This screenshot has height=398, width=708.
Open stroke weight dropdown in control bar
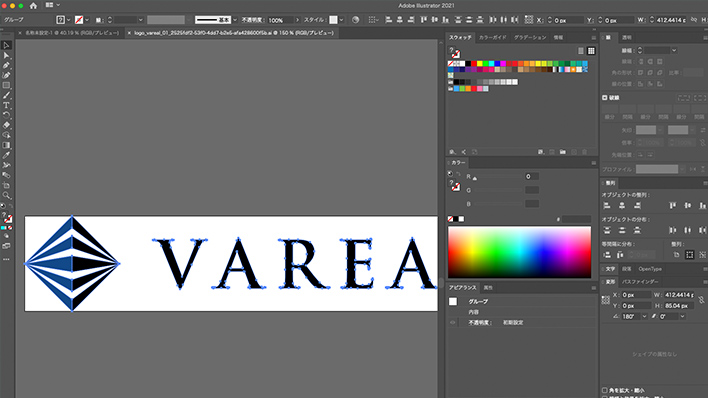tap(140, 20)
